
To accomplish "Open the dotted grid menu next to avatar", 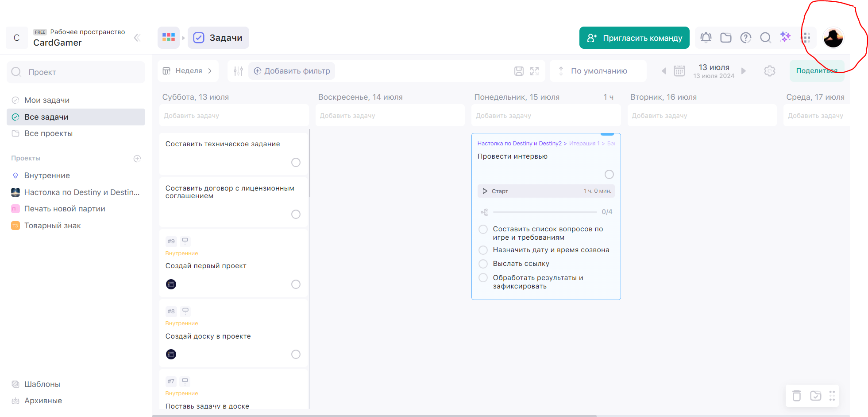I will [807, 38].
